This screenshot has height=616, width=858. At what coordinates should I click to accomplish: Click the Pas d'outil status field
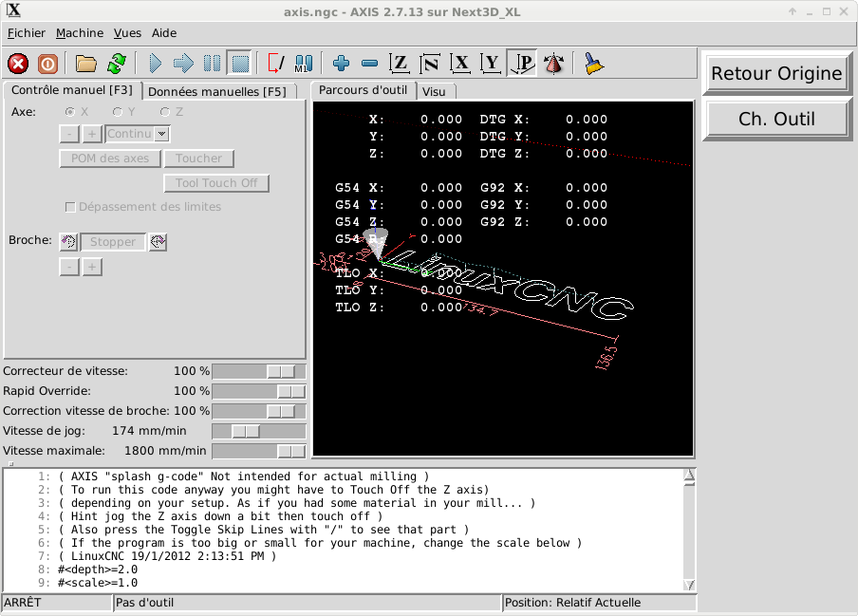[307, 603]
